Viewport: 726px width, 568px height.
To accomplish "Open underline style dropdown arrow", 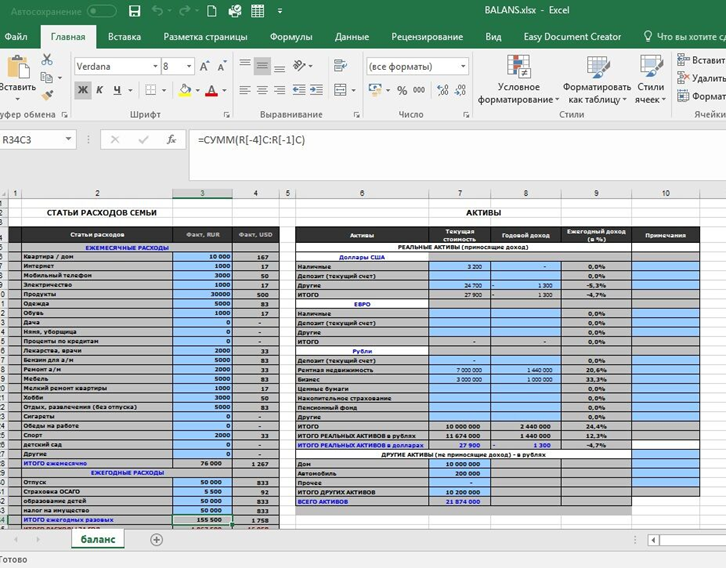I will [131, 90].
